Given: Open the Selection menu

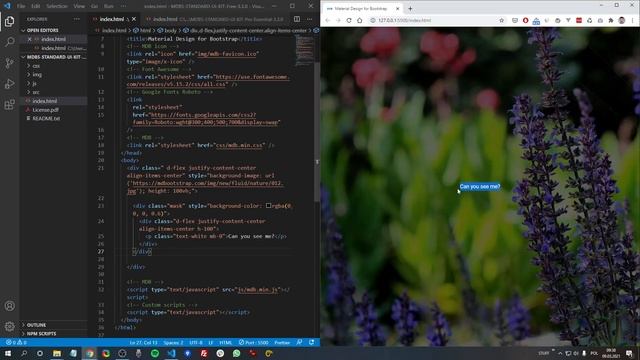Looking at the screenshot, I should click(57, 6).
